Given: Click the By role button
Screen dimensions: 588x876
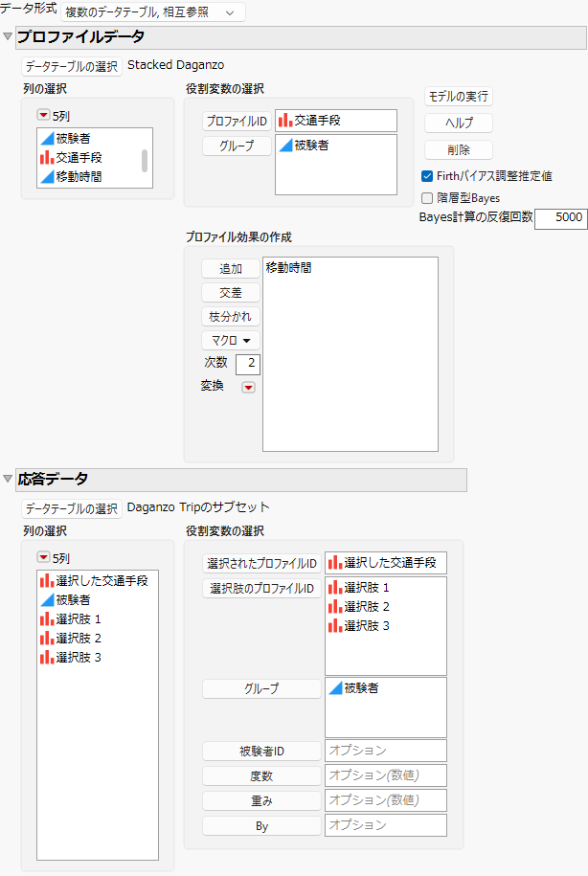Looking at the screenshot, I should pos(261,825).
